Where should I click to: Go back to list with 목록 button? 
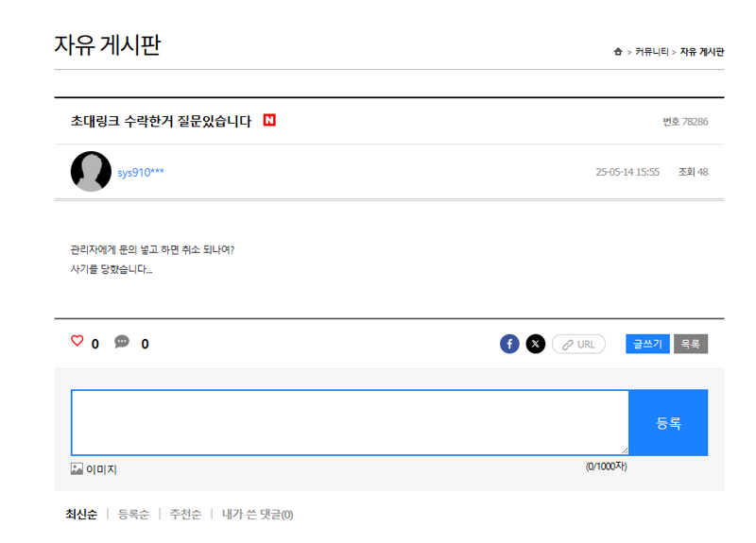click(691, 344)
